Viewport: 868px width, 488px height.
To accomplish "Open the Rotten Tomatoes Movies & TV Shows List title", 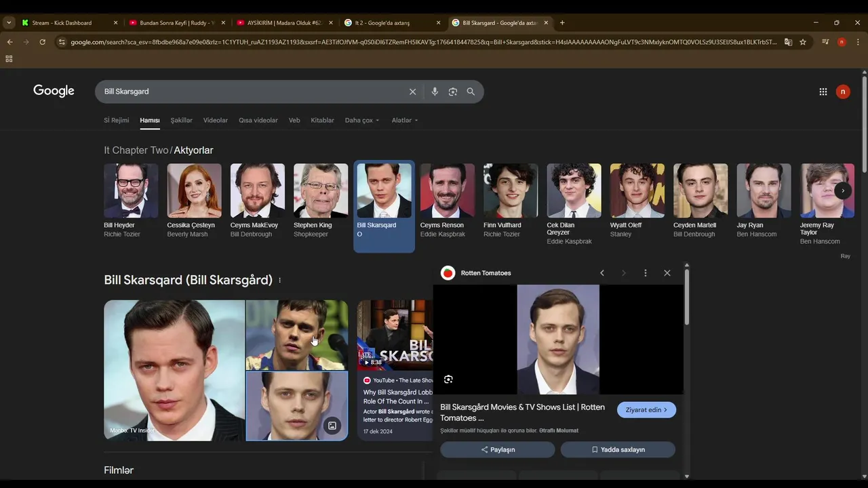I will point(522,413).
